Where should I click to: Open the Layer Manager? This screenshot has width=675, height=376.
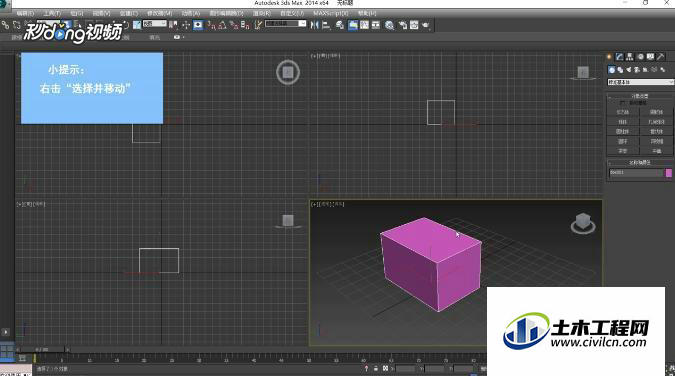point(340,25)
